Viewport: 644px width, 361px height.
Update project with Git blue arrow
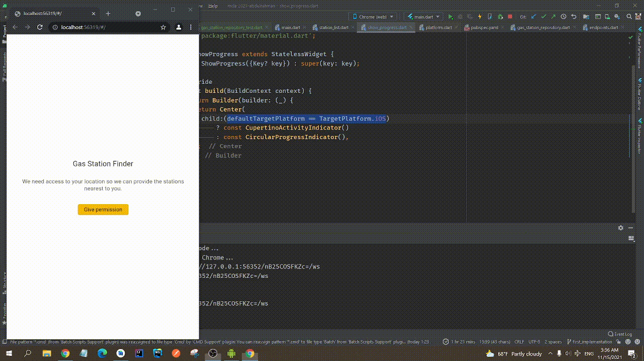(534, 17)
